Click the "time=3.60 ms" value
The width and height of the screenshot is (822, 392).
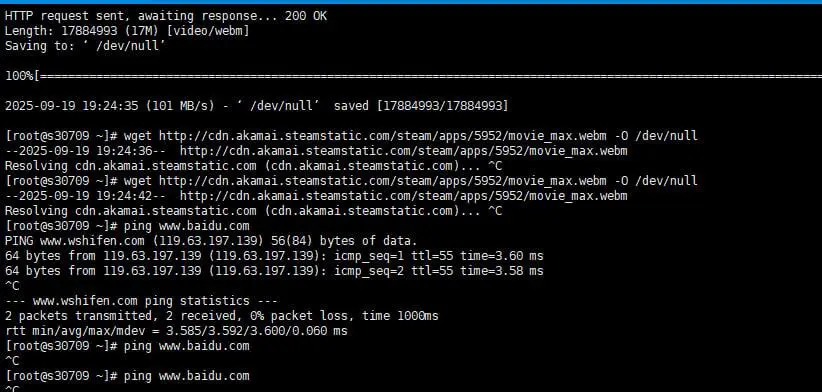(x=502, y=256)
